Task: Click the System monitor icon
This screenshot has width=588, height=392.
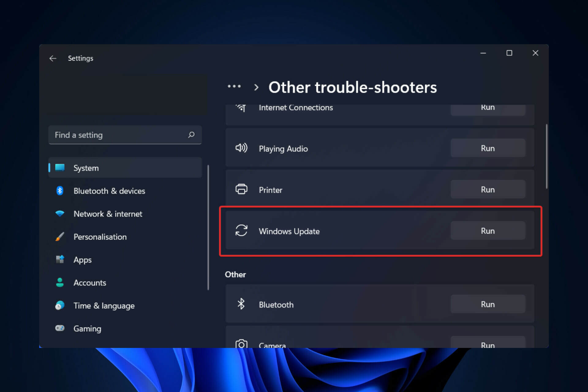Action: [x=60, y=168]
